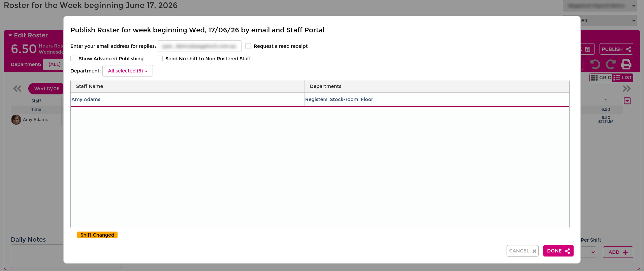The height and width of the screenshot is (271, 644).
Task: Click the save disk icon
Action: [x=588, y=49]
